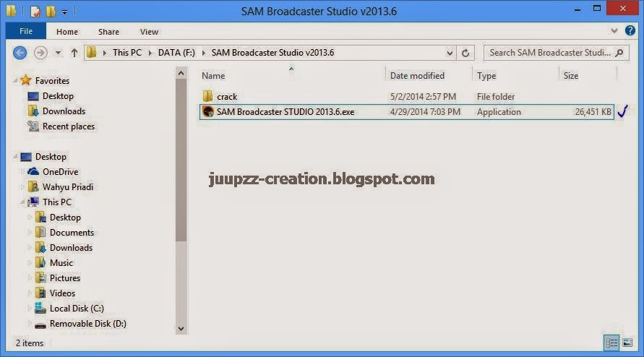The image size is (644, 357).
Task: Open Wahyu Priadi user folder
Action: tap(68, 187)
